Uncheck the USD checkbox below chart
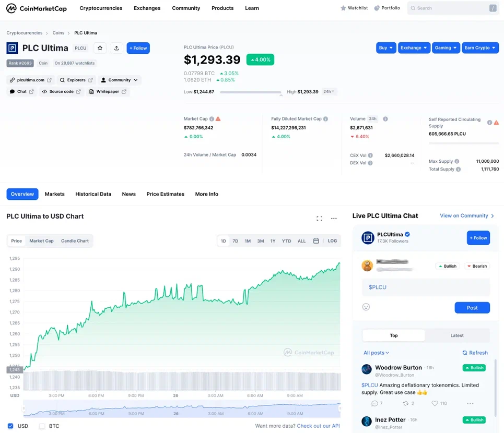 tap(10, 426)
